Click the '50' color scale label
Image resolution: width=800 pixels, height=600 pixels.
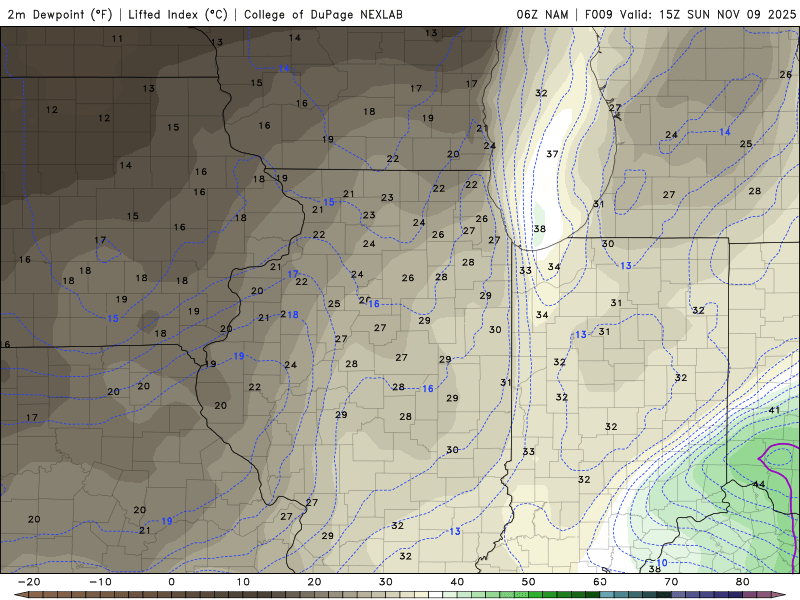pyautogui.click(x=529, y=582)
